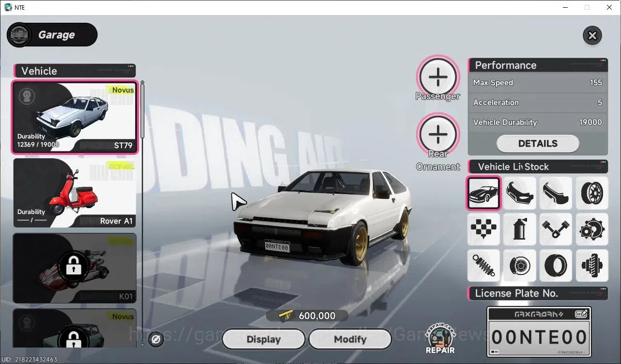Choose the rear bumper modification icon
The height and width of the screenshot is (364, 621).
[556, 193]
